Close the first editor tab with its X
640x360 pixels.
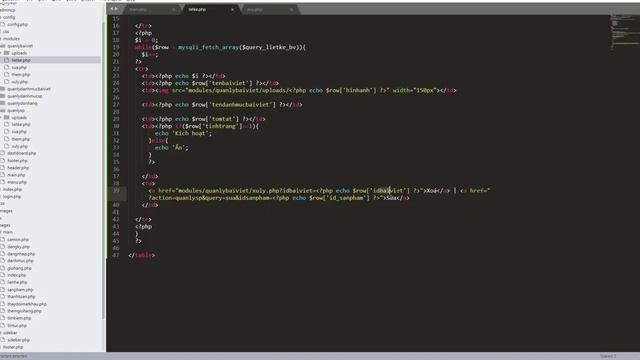173,9
